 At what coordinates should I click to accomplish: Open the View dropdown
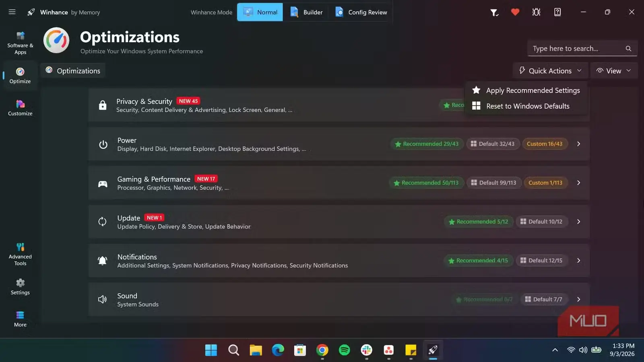[x=614, y=71]
